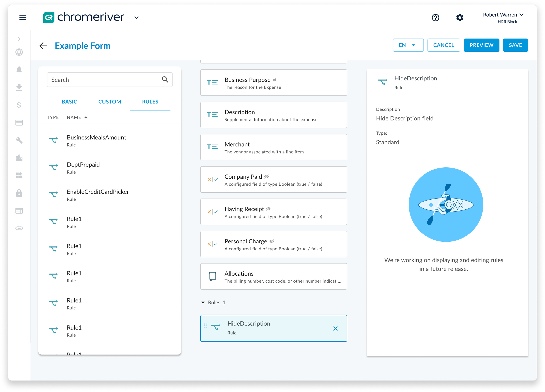545x392 pixels.
Task: Open notifications bell in sidebar
Action: pos(19,70)
